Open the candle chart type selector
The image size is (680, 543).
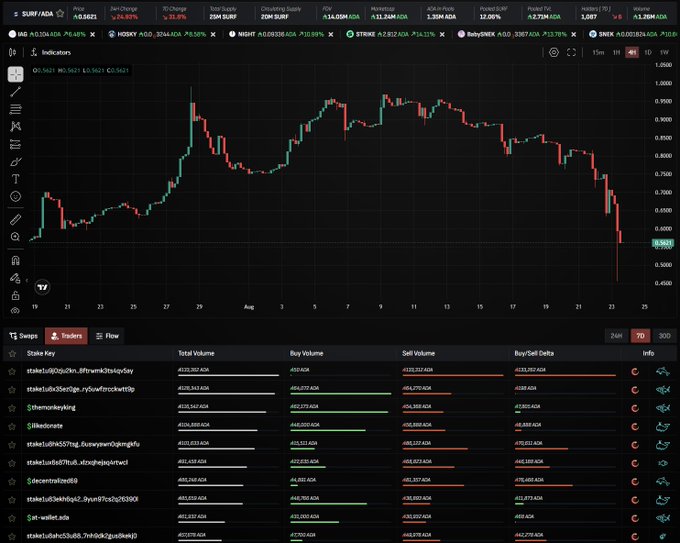[x=13, y=52]
